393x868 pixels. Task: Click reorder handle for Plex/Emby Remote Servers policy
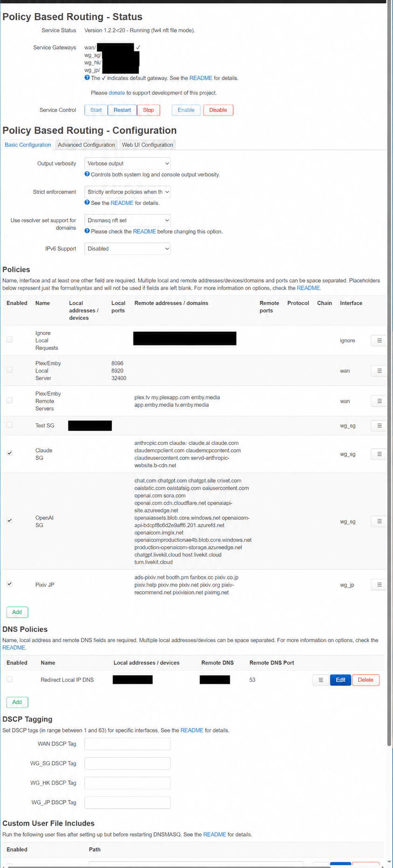point(379,401)
